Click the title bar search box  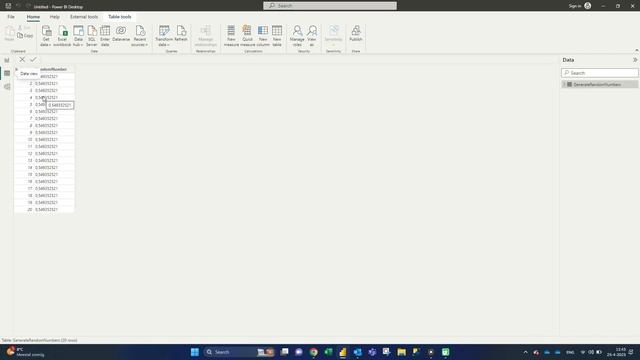click(330, 6)
